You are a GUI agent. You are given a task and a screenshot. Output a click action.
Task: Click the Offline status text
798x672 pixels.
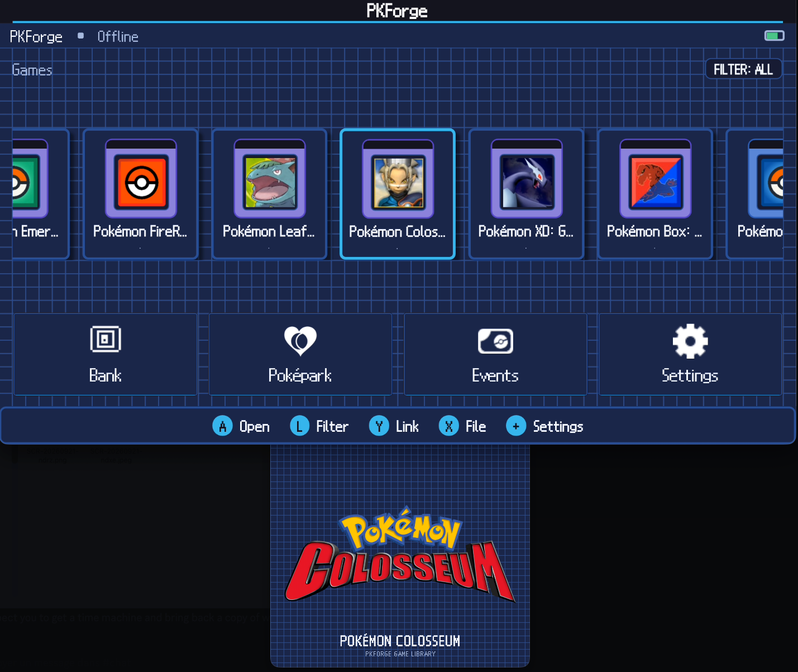118,37
